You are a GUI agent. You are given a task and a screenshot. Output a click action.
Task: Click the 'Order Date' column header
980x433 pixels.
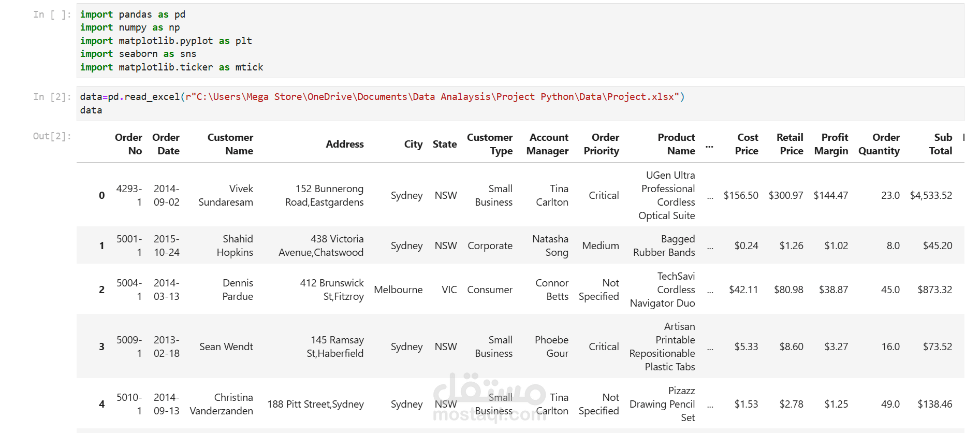(166, 144)
